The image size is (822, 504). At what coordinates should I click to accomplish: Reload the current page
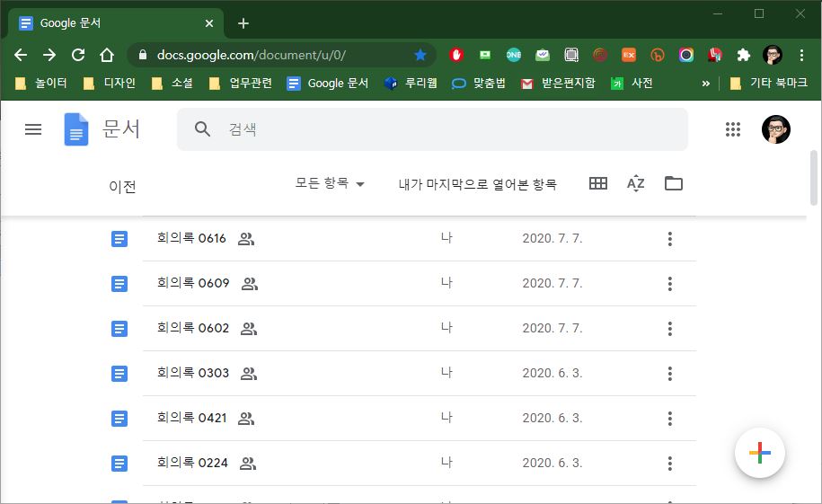(x=78, y=55)
